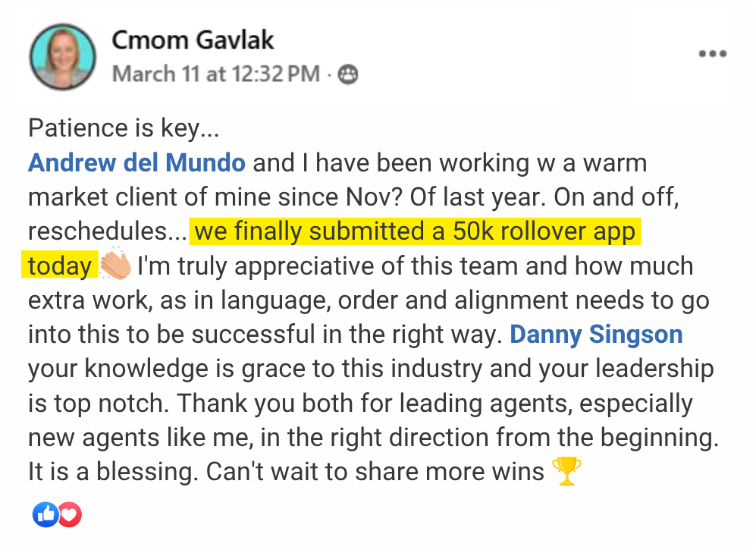Image resolution: width=756 pixels, height=553 pixels.
Task: Click the blue thumbs-up Like reaction icon
Action: pyautogui.click(x=45, y=515)
